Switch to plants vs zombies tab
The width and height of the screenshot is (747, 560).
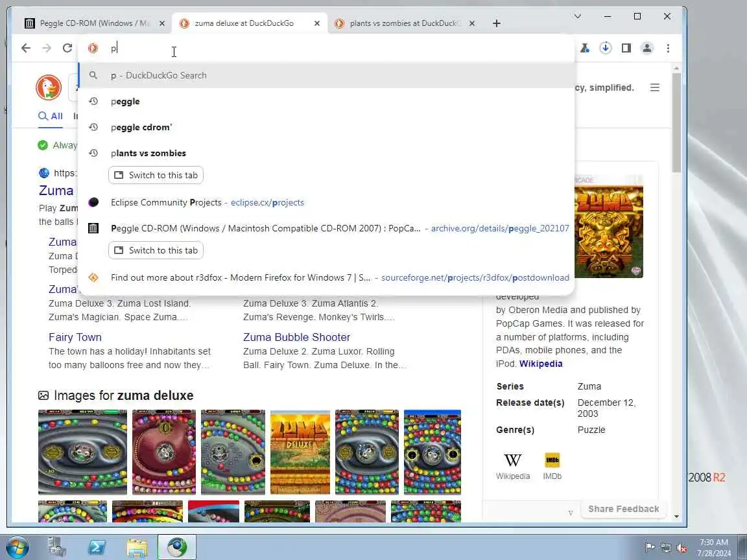pos(405,23)
